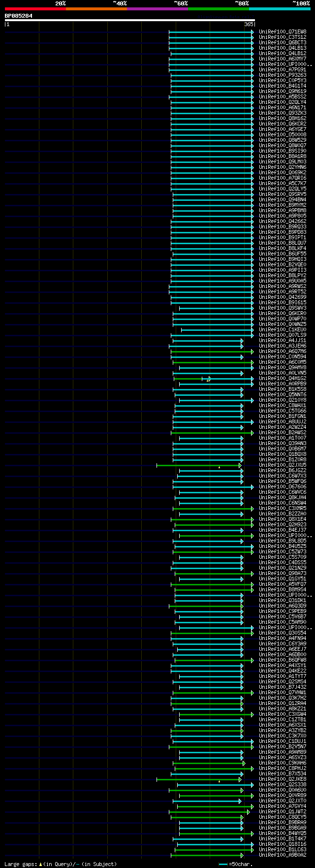This screenshot has width=315, height=868.
Task: Click the cyan arrowhead ending the UniRef100_A4JJS1 bar
Action: tap(242, 340)
